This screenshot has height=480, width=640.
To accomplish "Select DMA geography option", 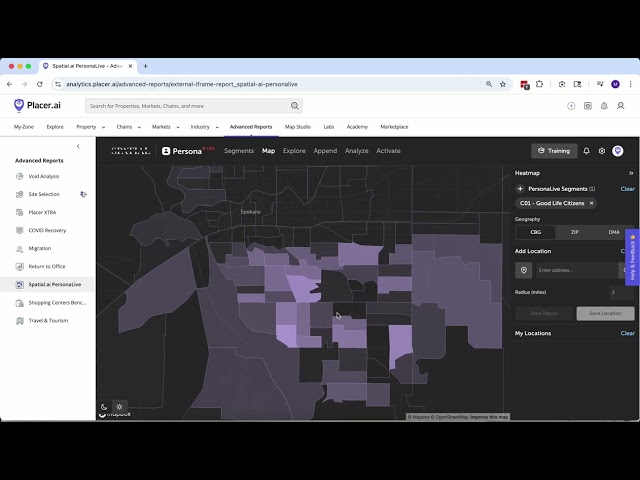I will (614, 232).
